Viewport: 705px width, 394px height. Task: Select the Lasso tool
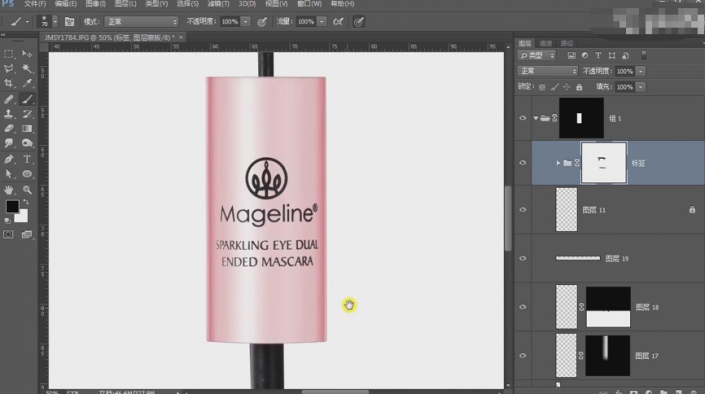coord(9,68)
